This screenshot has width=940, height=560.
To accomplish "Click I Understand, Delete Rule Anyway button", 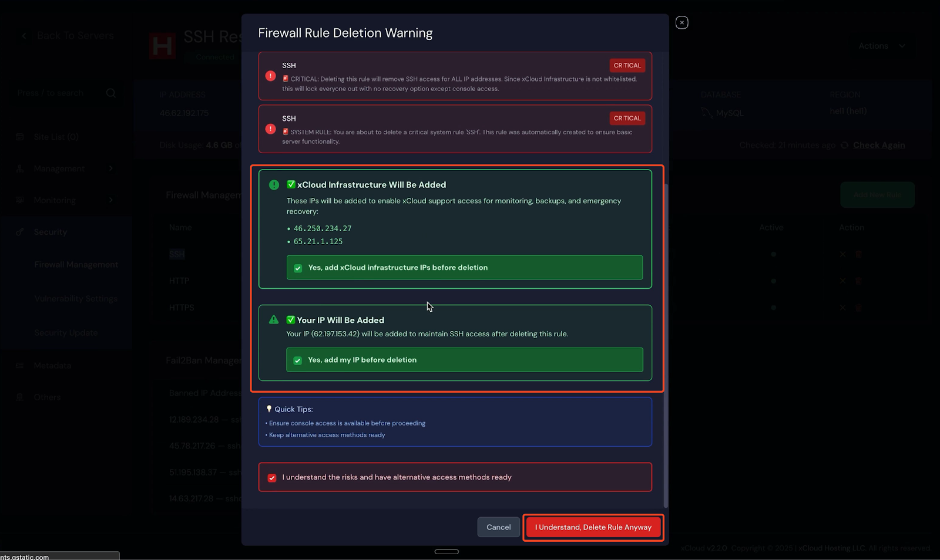I will (x=593, y=527).
